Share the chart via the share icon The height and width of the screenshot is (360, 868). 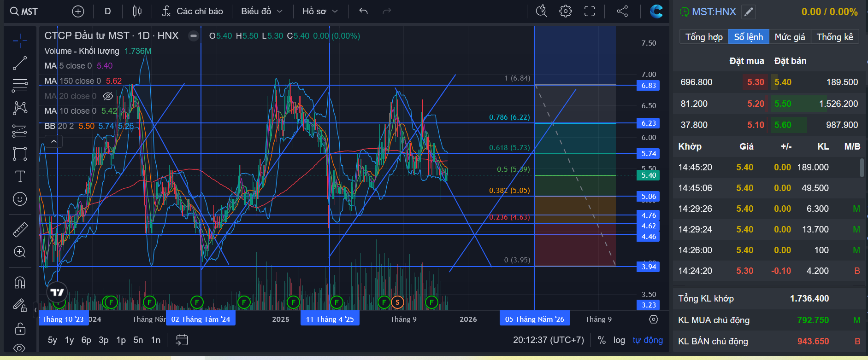coord(622,12)
